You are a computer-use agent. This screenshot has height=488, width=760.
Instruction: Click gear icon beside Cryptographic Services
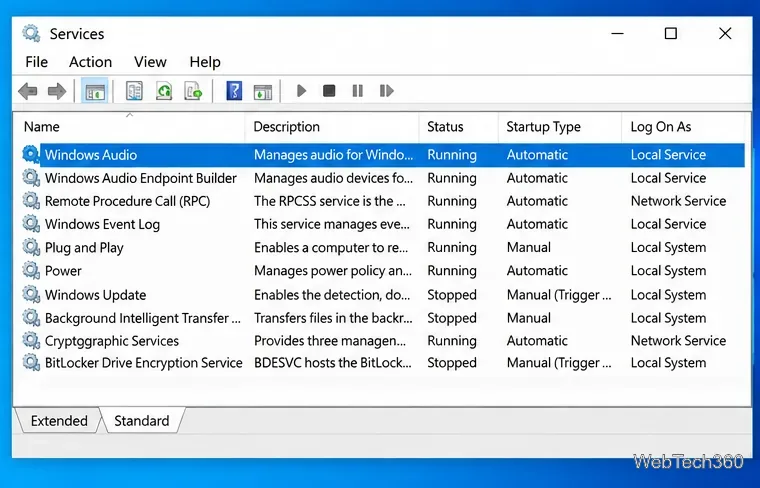pyautogui.click(x=31, y=341)
